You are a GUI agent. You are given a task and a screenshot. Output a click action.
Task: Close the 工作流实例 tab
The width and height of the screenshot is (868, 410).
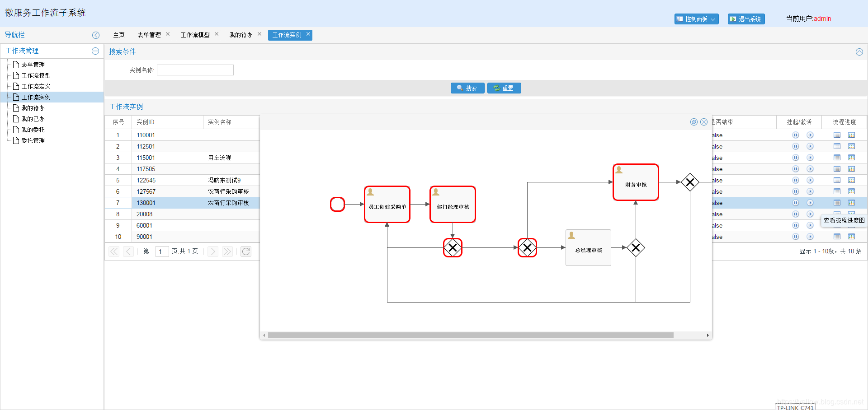308,34
